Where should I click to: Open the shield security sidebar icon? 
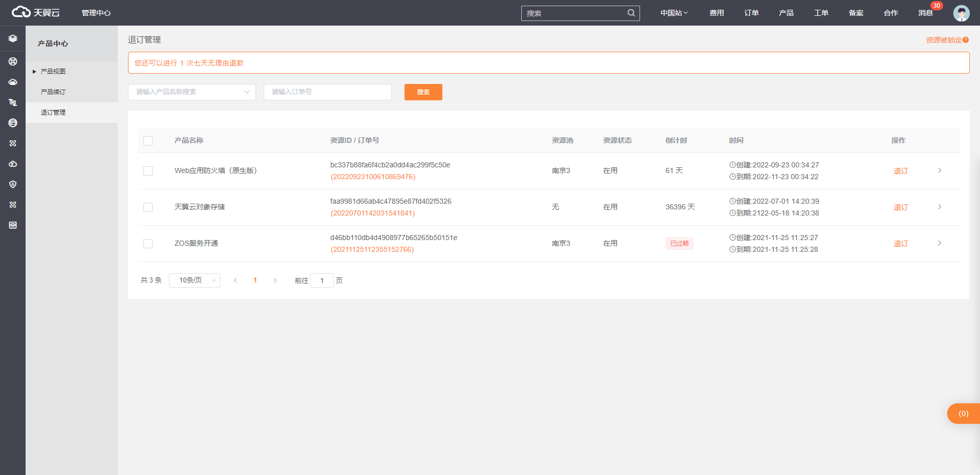click(13, 184)
